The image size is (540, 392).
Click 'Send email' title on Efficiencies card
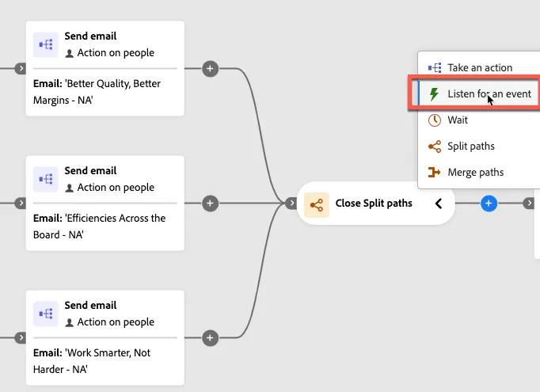(x=90, y=170)
